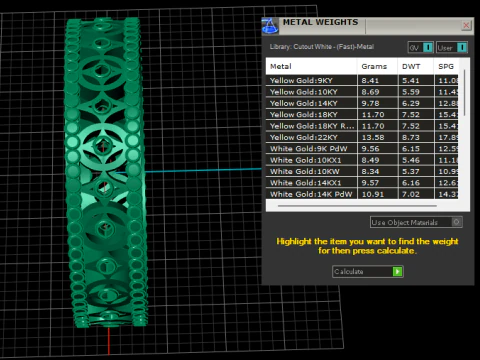Select the Yellow Gold:22KY row
Viewport: 480px width, 360px height.
(362, 137)
